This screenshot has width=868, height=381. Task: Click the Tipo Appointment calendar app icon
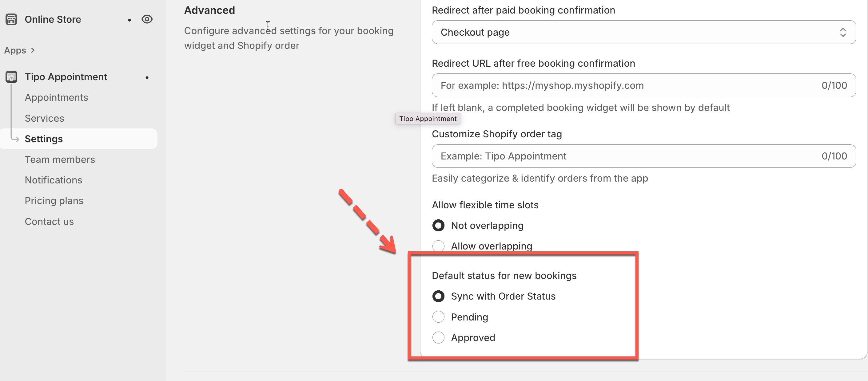coord(11,77)
